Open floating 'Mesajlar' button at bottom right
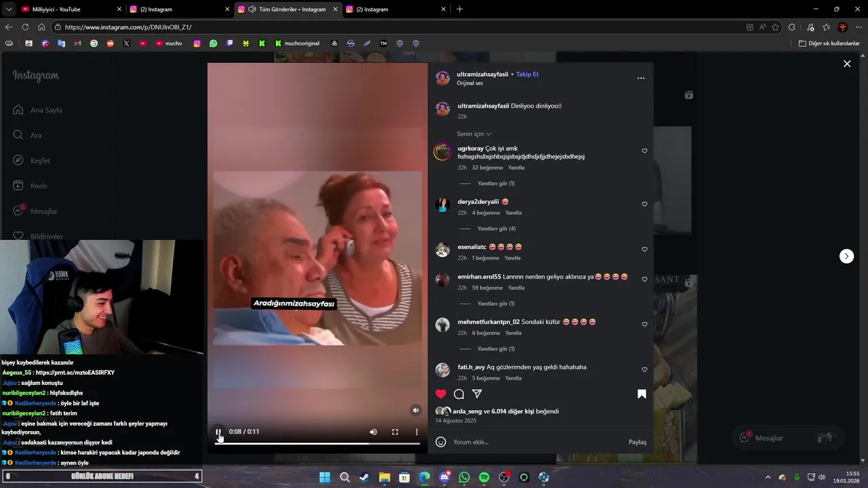Image resolution: width=868 pixels, height=488 pixels. (789, 438)
